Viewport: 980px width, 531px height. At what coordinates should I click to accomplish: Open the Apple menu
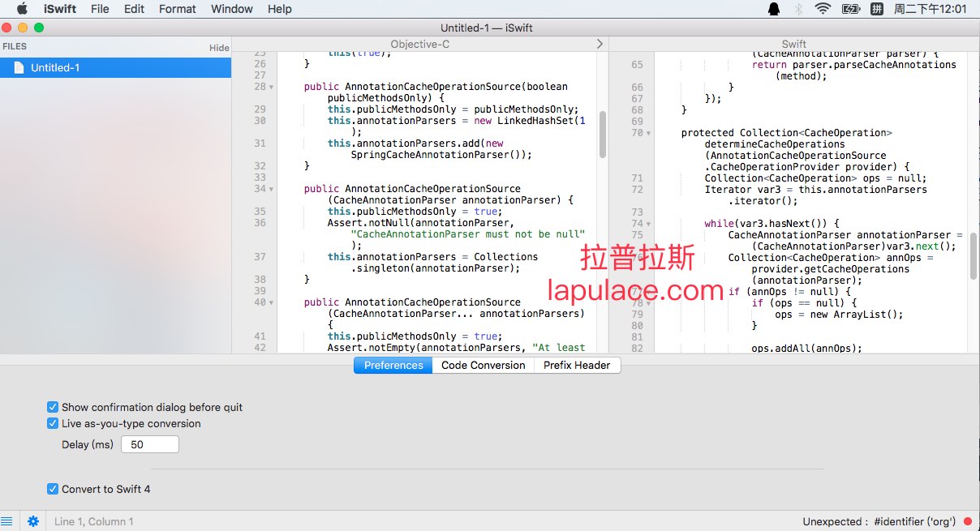(x=22, y=9)
